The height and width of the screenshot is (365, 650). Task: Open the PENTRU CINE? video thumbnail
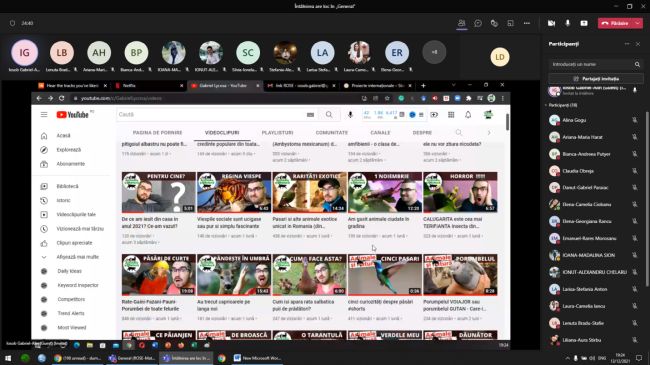pyautogui.click(x=158, y=192)
